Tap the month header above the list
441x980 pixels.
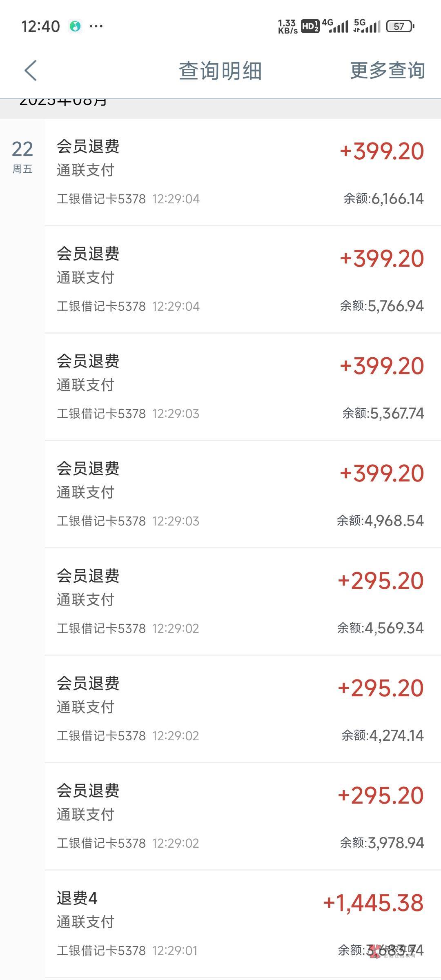pos(63,102)
